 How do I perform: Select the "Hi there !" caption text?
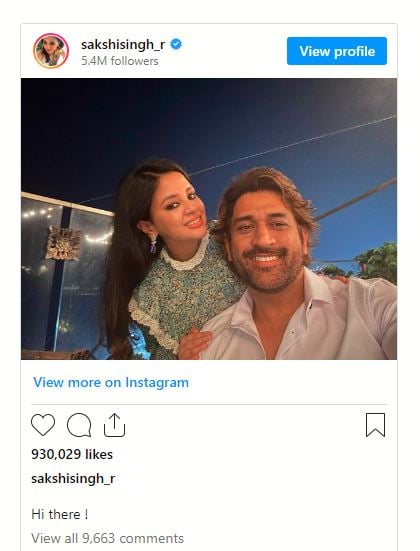(x=59, y=514)
